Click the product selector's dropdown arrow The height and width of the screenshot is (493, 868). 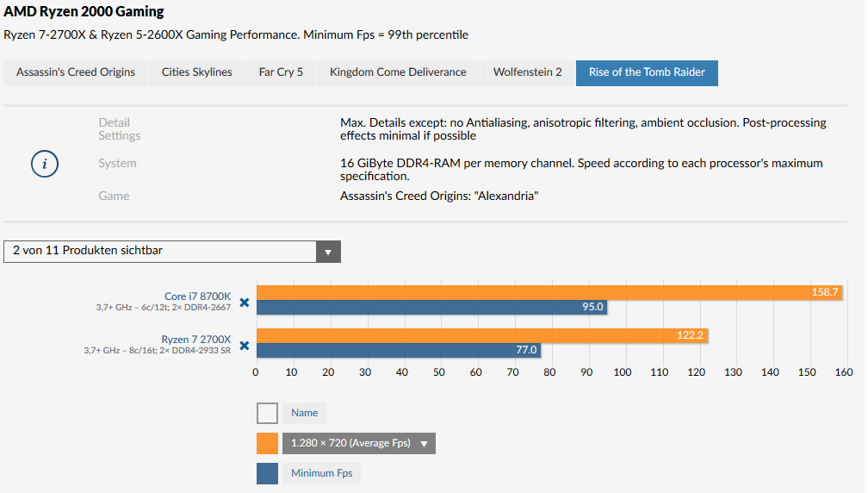328,252
